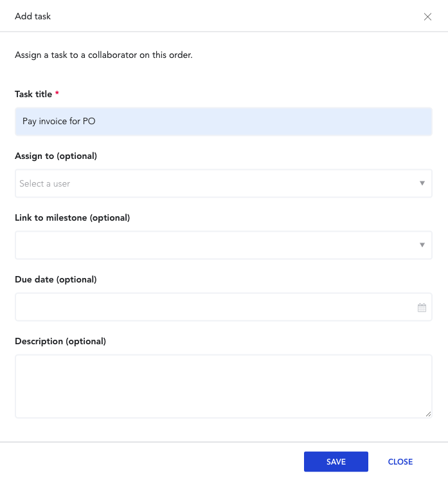Cancel with the CLOSE text button
Viewport: 448px width, 480px height.
click(400, 461)
